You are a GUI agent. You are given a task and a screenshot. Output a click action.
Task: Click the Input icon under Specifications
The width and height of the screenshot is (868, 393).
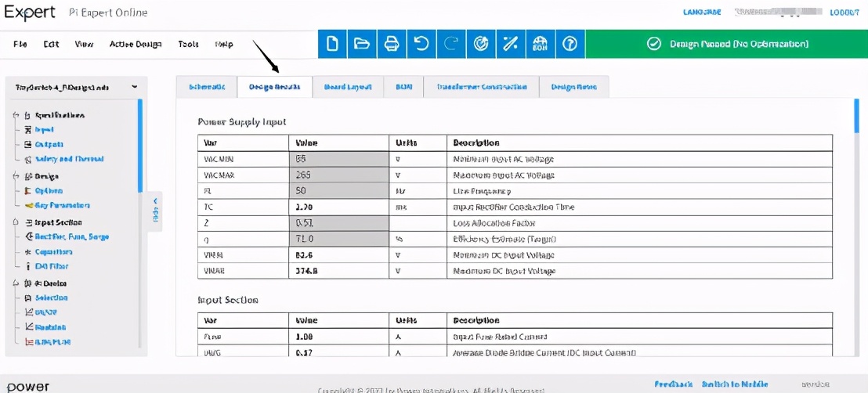tap(28, 129)
